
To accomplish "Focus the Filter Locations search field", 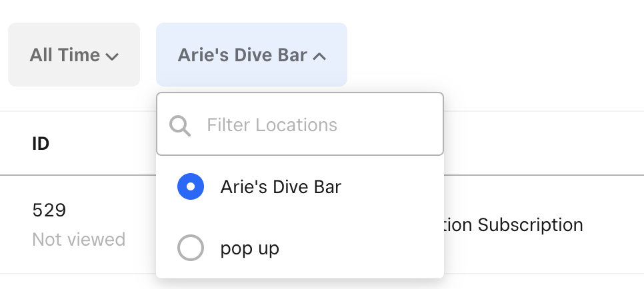I will [x=313, y=125].
